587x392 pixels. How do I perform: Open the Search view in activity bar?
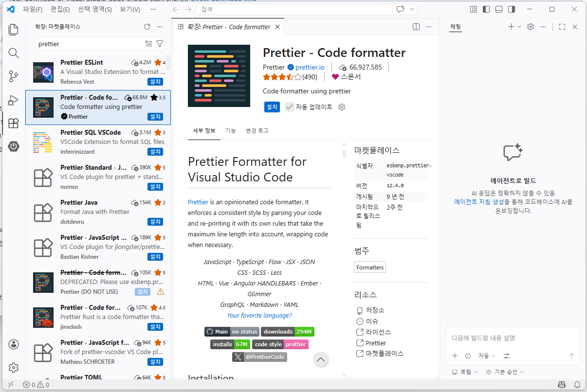coord(14,53)
